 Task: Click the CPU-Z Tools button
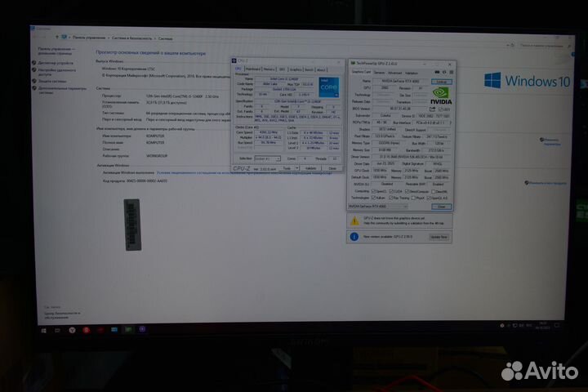pyautogui.click(x=287, y=168)
